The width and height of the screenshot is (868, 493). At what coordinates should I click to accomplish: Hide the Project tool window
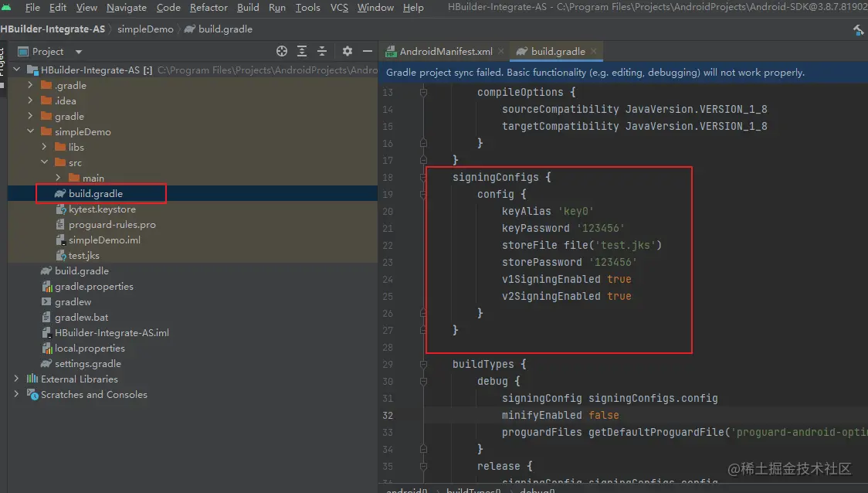pos(367,51)
